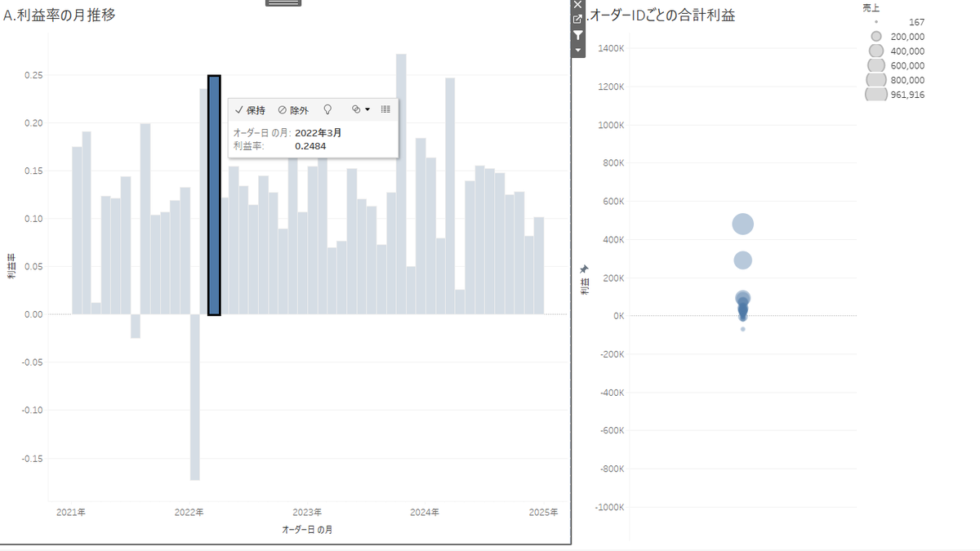Click the 200,000 size legend circle

click(876, 37)
